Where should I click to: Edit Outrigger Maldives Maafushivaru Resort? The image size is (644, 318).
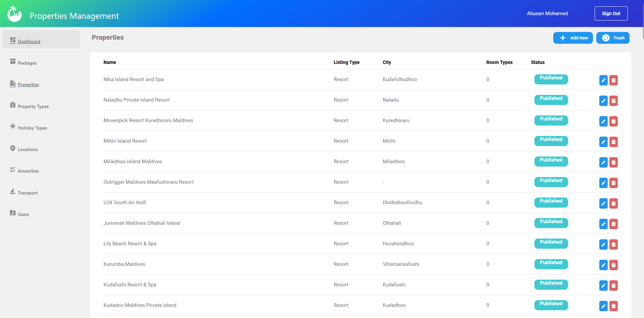click(x=603, y=183)
